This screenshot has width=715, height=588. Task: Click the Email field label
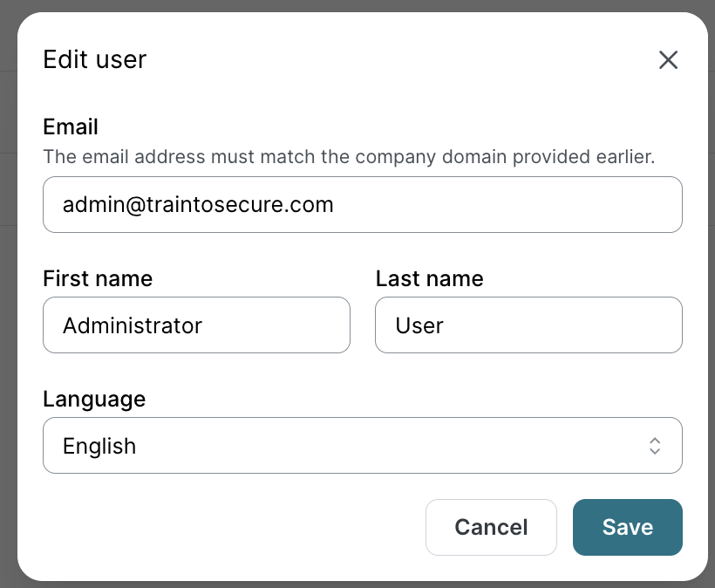click(x=71, y=126)
